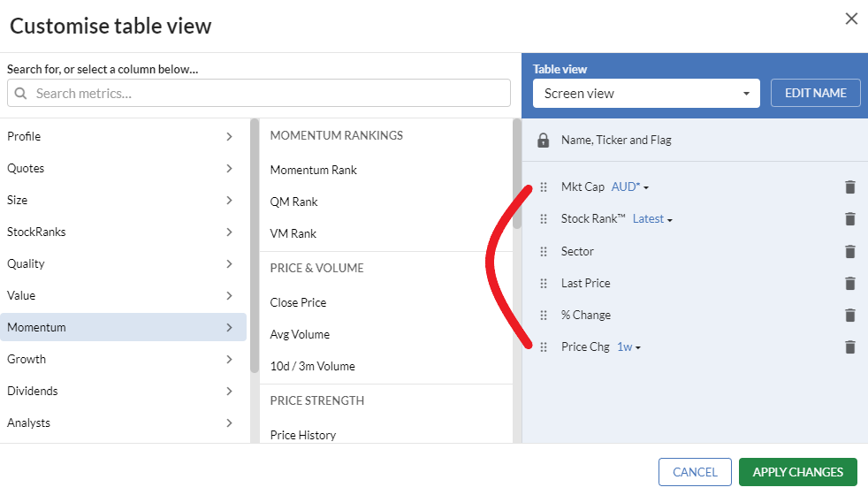The height and width of the screenshot is (495, 868).
Task: Open the StockRanks category
Action: (x=123, y=232)
